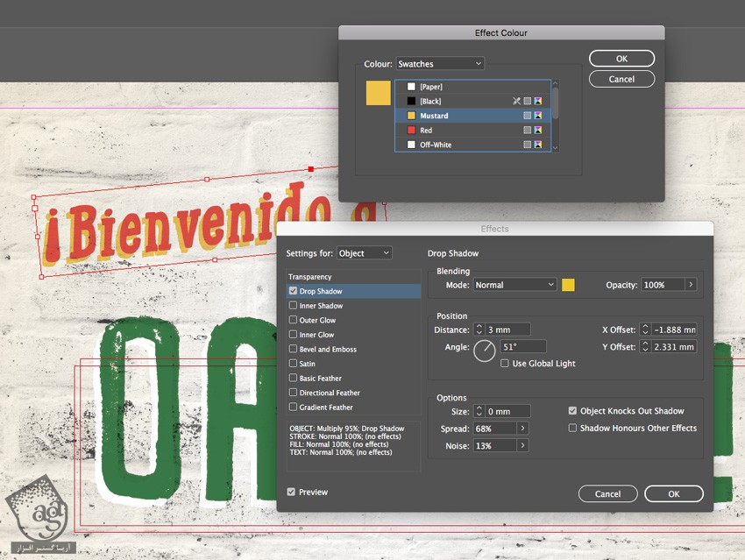
Task: Click the X Offset stepper arrows
Action: point(645,330)
